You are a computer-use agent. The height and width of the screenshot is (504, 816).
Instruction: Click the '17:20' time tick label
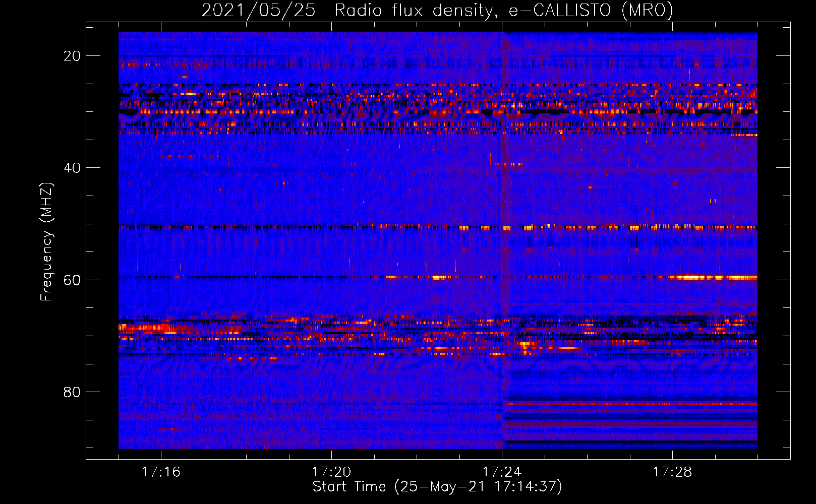331,472
